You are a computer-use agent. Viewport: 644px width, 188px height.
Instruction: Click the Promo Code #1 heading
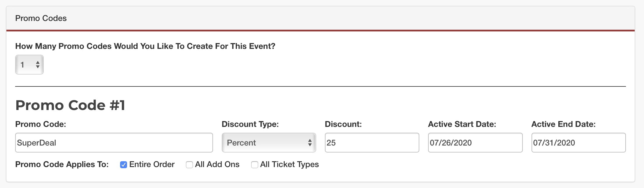(x=70, y=105)
